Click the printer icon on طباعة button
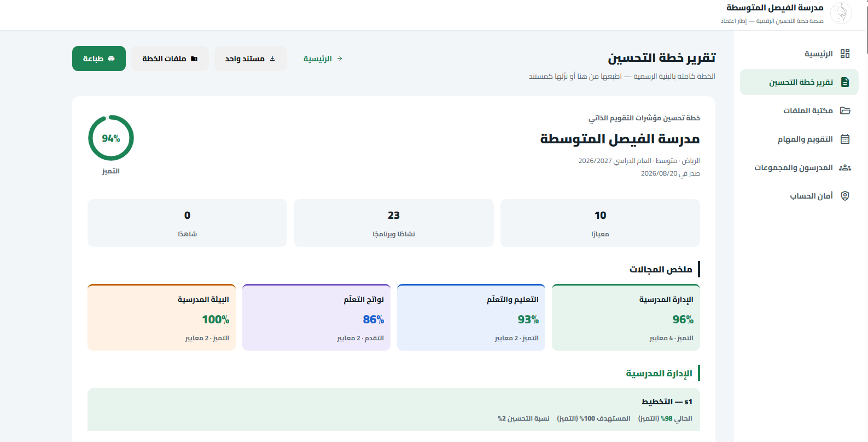Image resolution: width=868 pixels, height=442 pixels. click(112, 59)
